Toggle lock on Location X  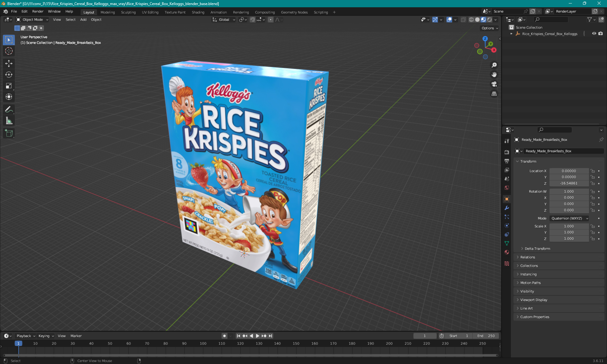(593, 171)
